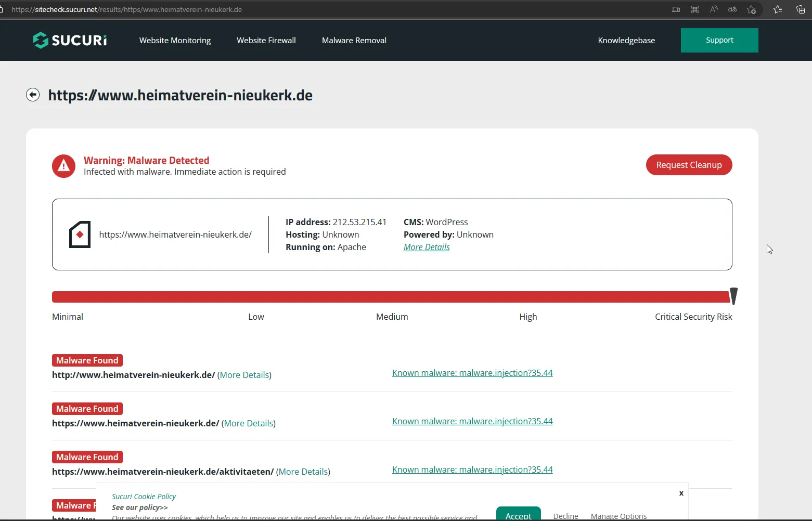Click the 'Warning: Malware Detected' heading
The height and width of the screenshot is (521, 812).
coord(147,160)
